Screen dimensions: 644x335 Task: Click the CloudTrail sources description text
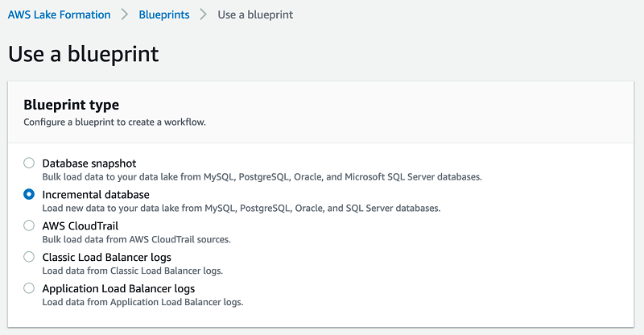[137, 239]
